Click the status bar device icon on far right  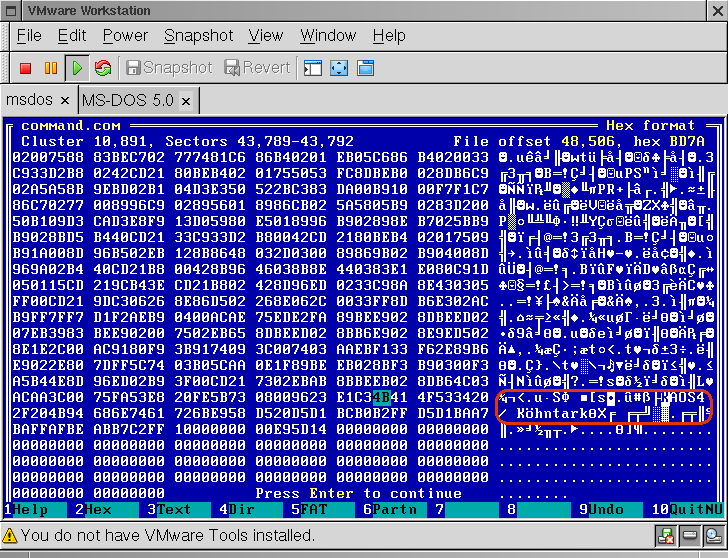click(x=712, y=537)
